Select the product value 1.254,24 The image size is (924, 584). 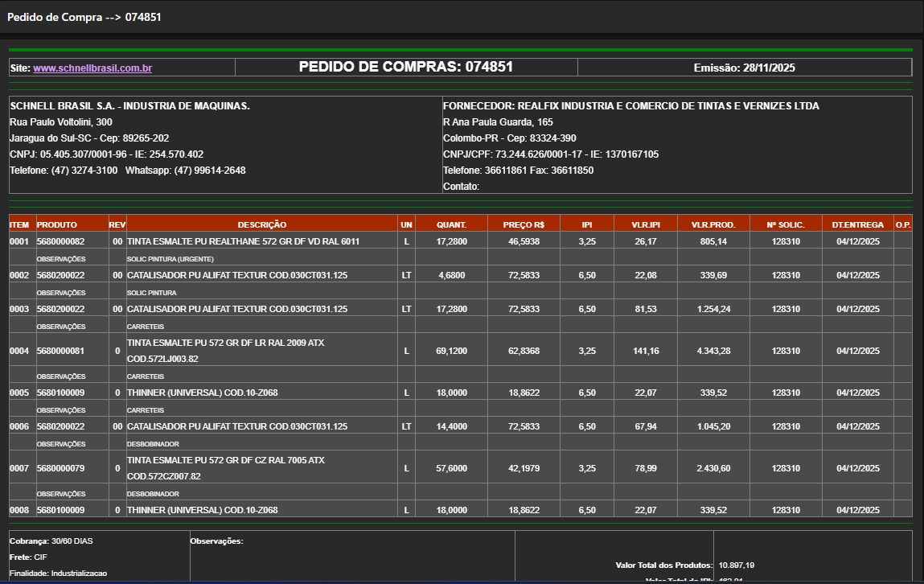pos(713,309)
